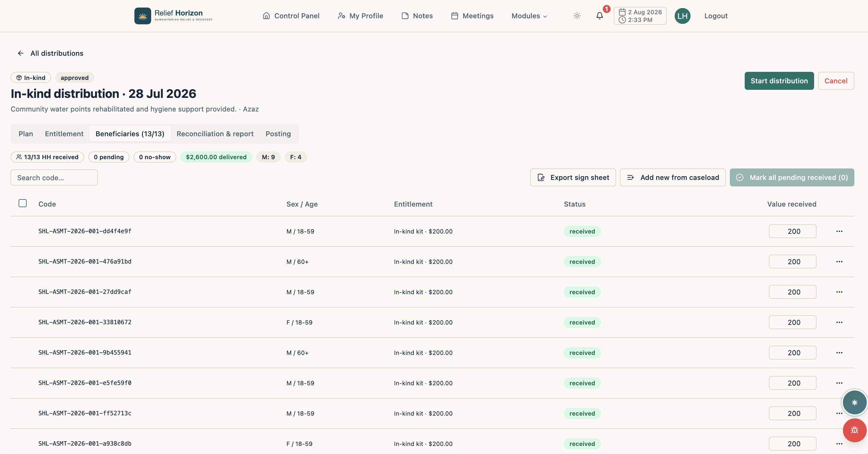Edit value received for 33810672 row

792,322
